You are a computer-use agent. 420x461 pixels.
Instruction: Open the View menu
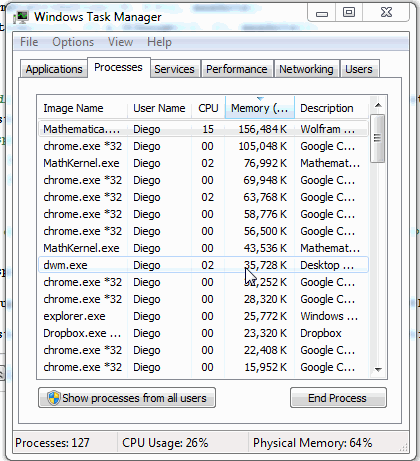coord(120,42)
